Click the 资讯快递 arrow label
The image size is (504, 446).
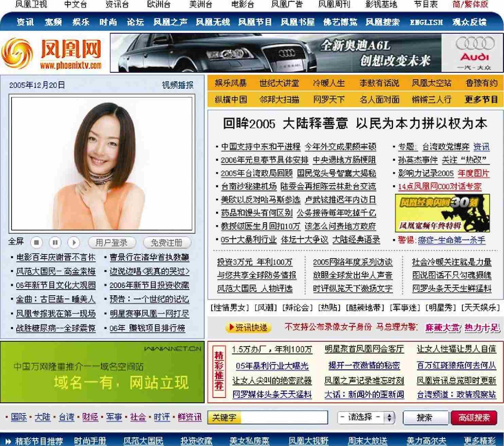pos(248,328)
